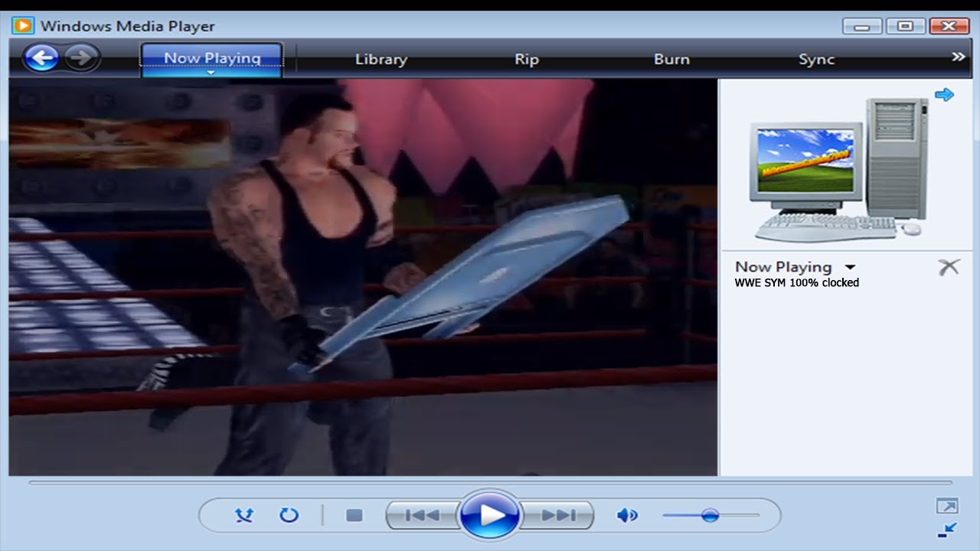The image size is (980, 551).
Task: Maximize the Windows Media Player window
Action: coord(906,26)
